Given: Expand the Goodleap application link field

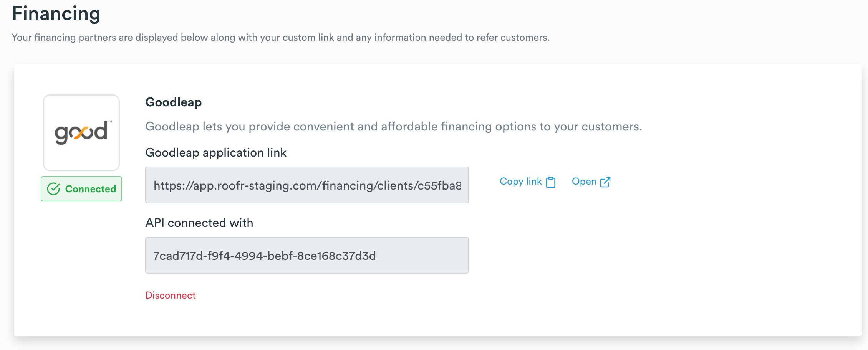Looking at the screenshot, I should (x=306, y=185).
